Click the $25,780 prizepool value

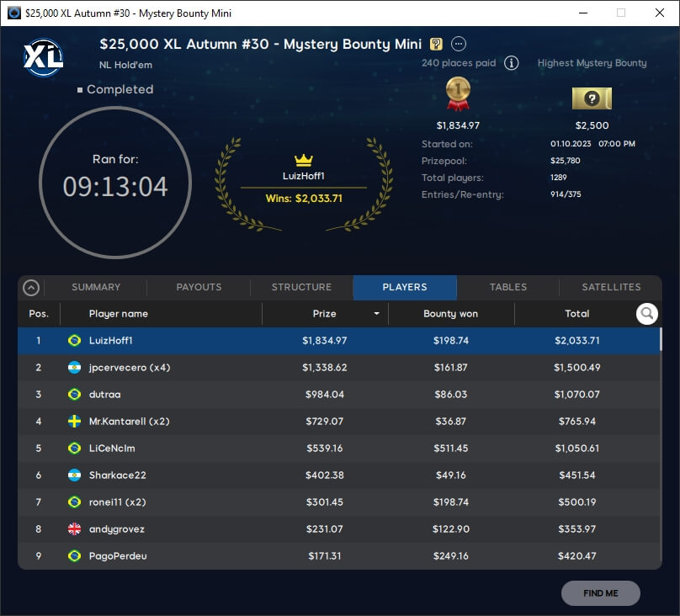(x=565, y=161)
